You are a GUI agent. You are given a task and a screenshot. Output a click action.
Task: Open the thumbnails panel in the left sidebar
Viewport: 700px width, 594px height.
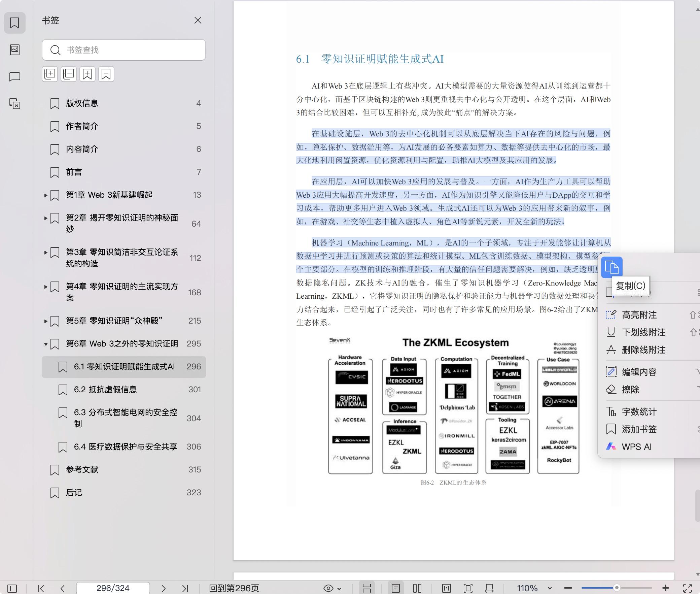[15, 50]
